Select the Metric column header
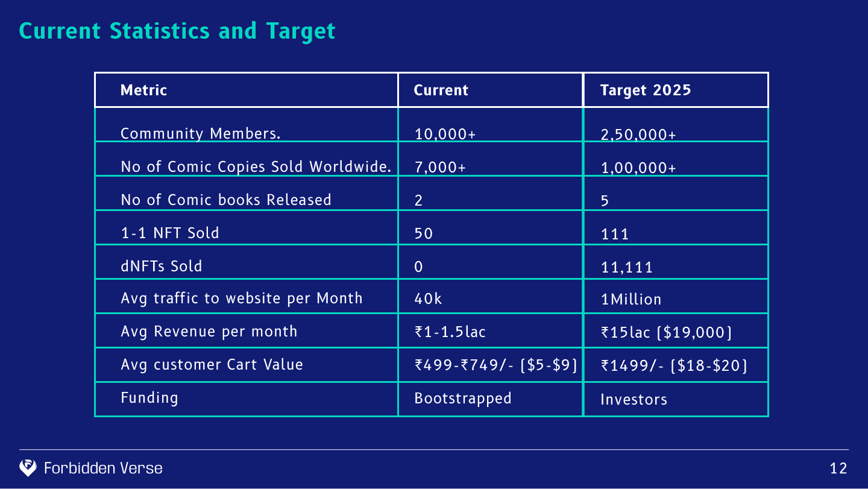The height and width of the screenshot is (489, 868). [x=144, y=90]
